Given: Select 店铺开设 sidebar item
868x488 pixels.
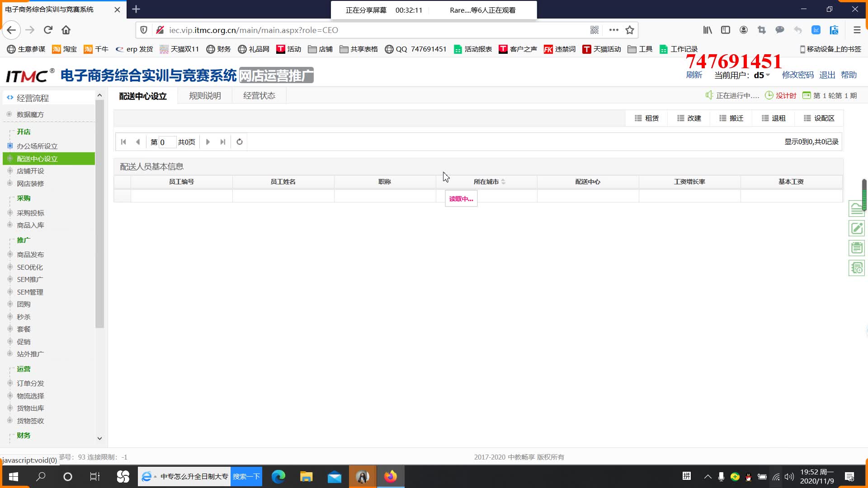Looking at the screenshot, I should (30, 171).
